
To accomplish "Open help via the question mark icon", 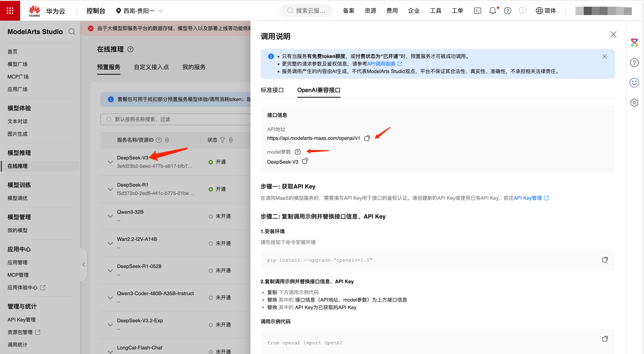I will (507, 10).
